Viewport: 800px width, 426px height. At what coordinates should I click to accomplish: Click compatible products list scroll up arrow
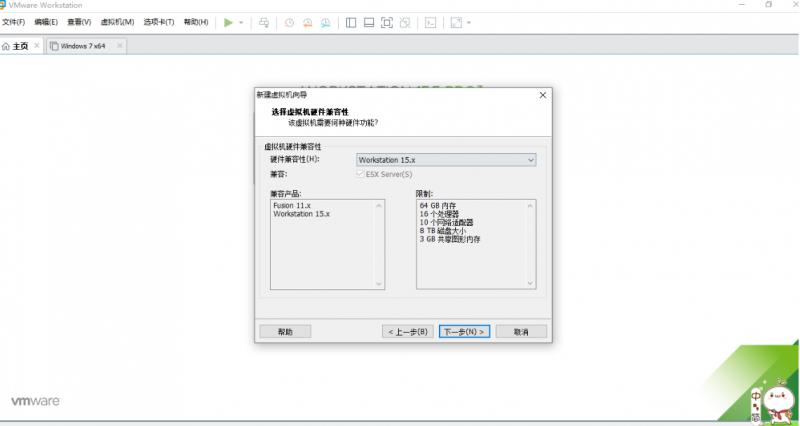point(379,206)
